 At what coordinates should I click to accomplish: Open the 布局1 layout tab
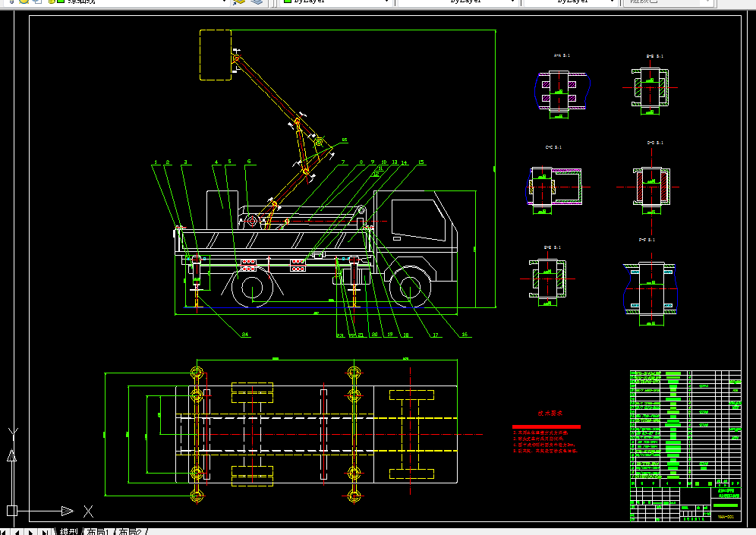[x=98, y=532]
